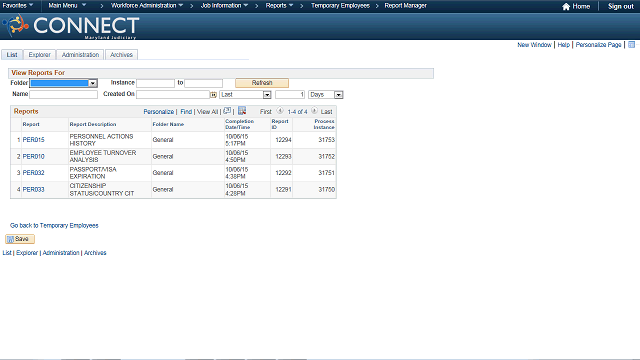
Task: Click the Home house icon in top bar
Action: point(566,6)
